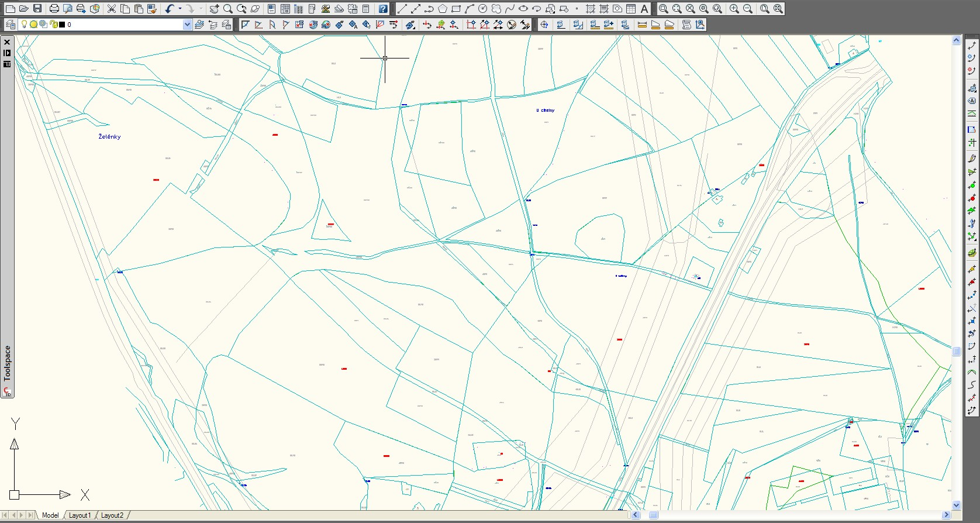Screen dimensions: 980x523
Task: Save the drawing with floppy disk icon
Action: pyautogui.click(x=37, y=9)
